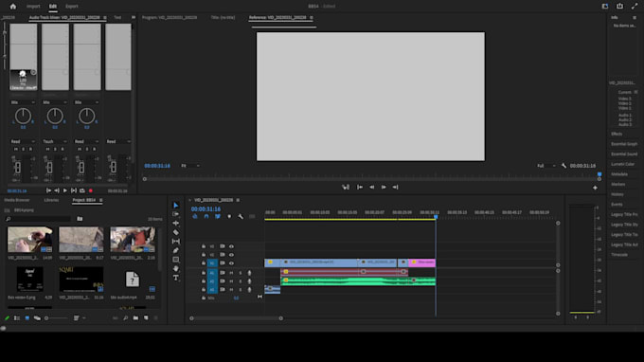Toggle snap magnet in timeline

pyautogui.click(x=206, y=217)
